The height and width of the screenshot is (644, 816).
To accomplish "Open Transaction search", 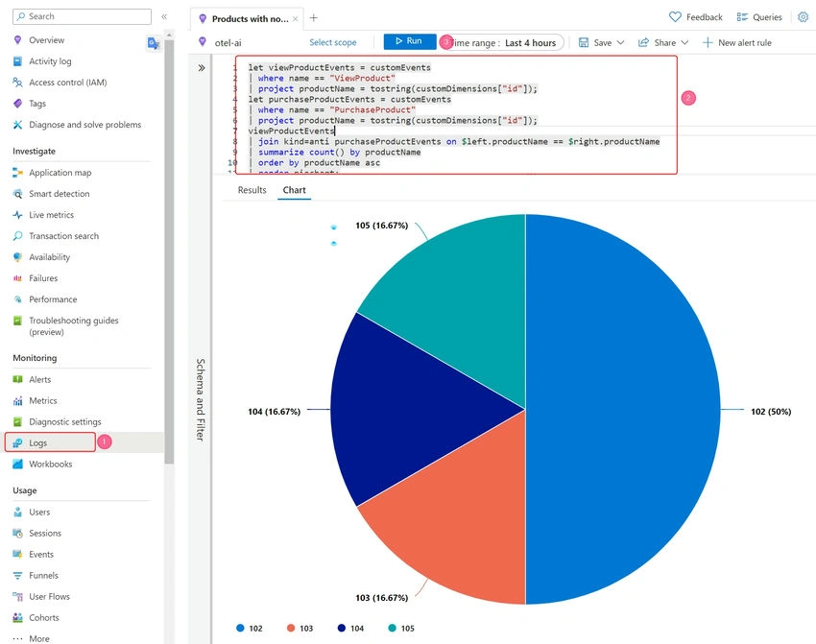I will (x=63, y=236).
